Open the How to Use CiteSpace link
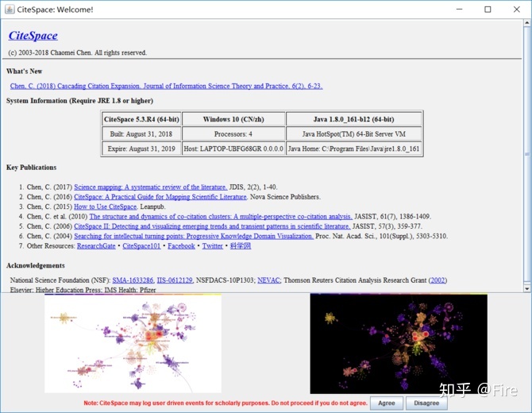Viewport: 532px width, 413px height. [106, 206]
